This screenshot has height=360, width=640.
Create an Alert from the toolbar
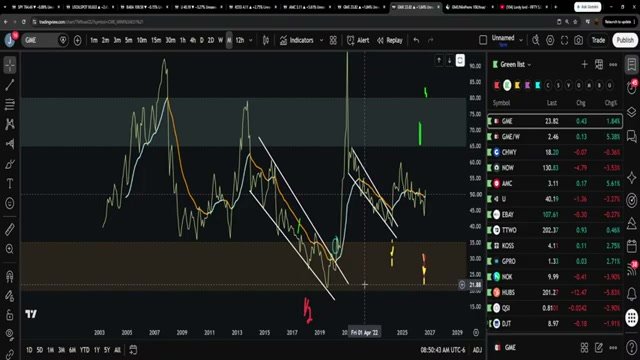coord(358,40)
